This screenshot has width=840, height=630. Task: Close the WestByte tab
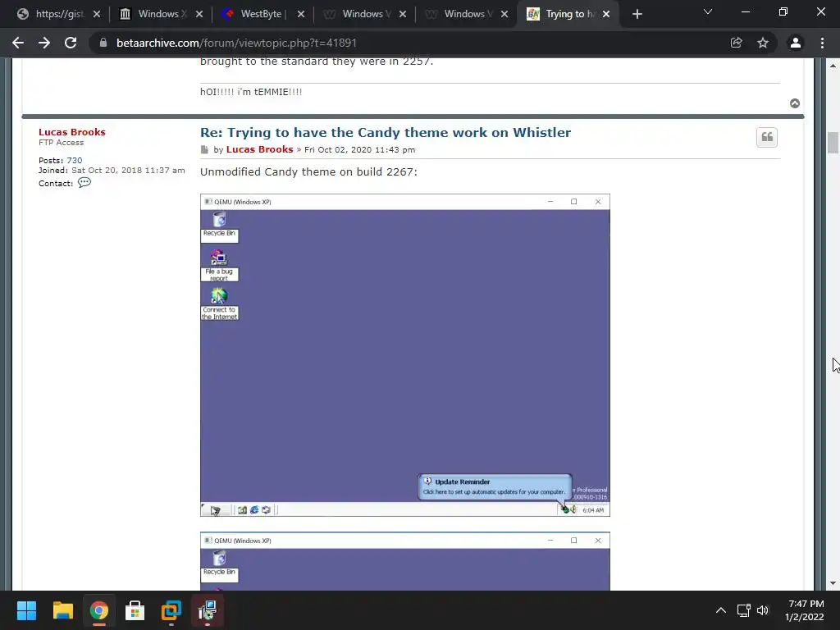click(301, 15)
